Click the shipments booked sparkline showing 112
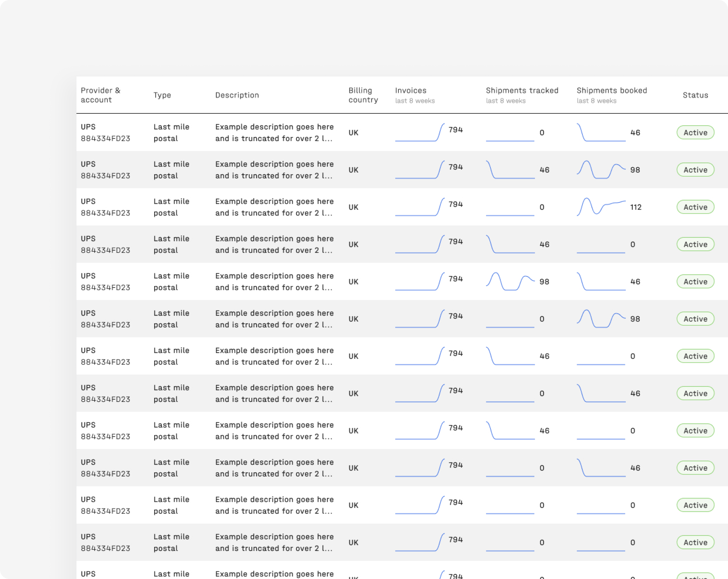728x579 pixels. [x=601, y=207]
